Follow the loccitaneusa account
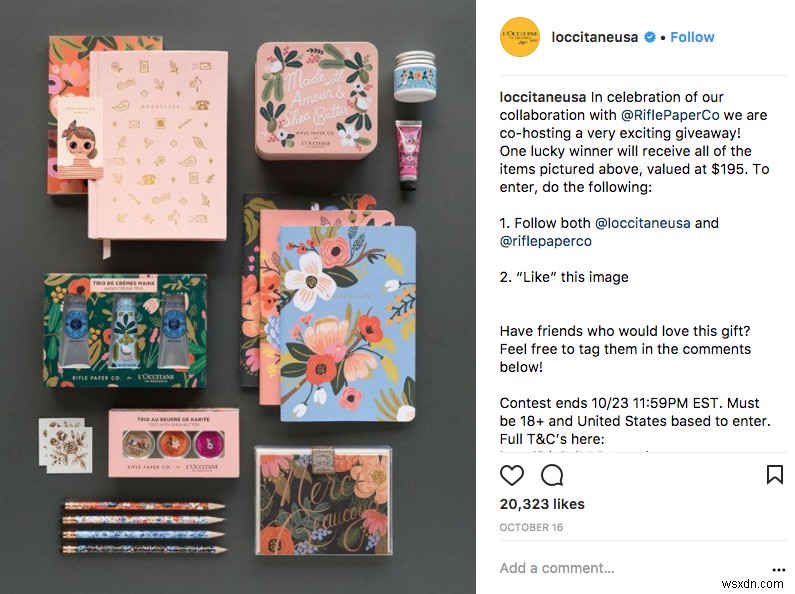The width and height of the screenshot is (795, 594). click(692, 37)
